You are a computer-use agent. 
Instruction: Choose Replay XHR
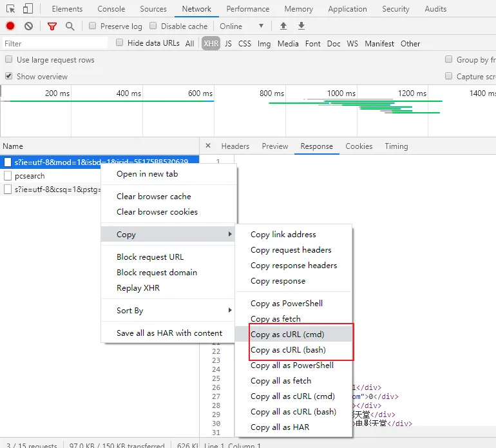point(167,287)
